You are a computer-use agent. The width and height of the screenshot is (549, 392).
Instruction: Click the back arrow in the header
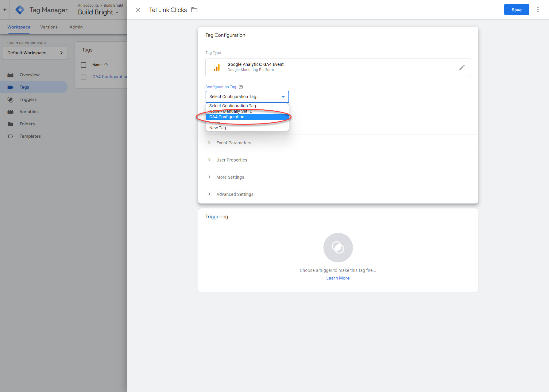(x=5, y=10)
